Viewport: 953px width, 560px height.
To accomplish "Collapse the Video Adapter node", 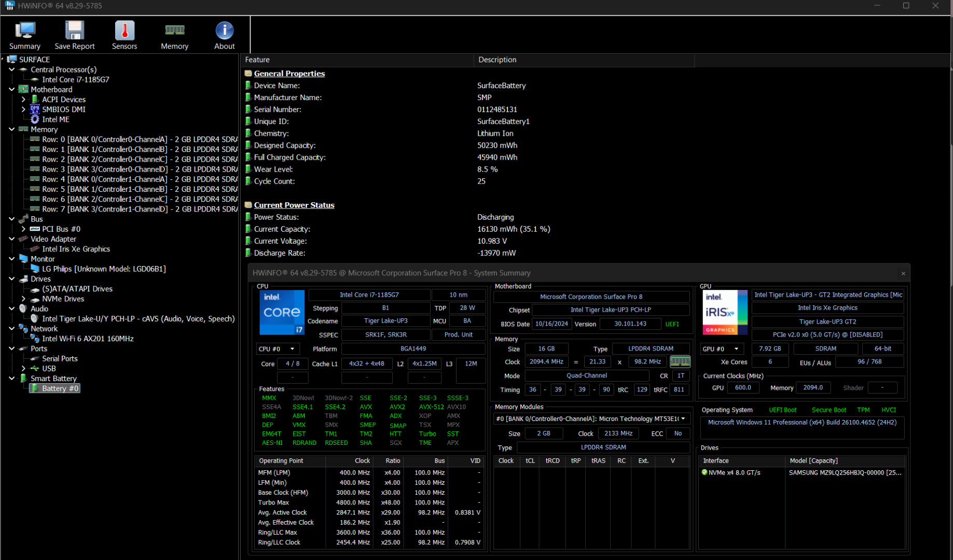I will point(12,239).
